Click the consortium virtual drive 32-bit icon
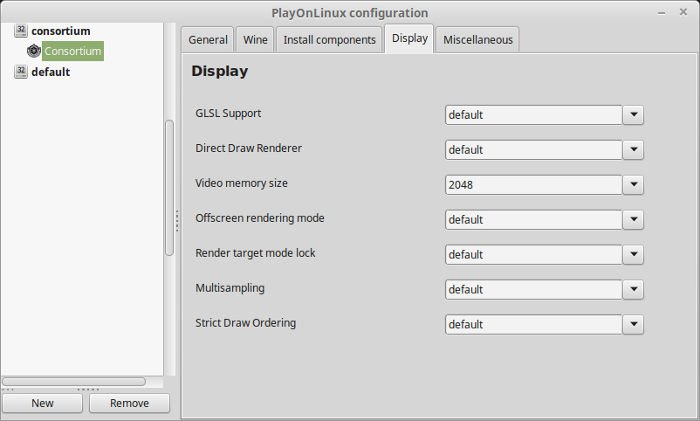 coord(21,30)
